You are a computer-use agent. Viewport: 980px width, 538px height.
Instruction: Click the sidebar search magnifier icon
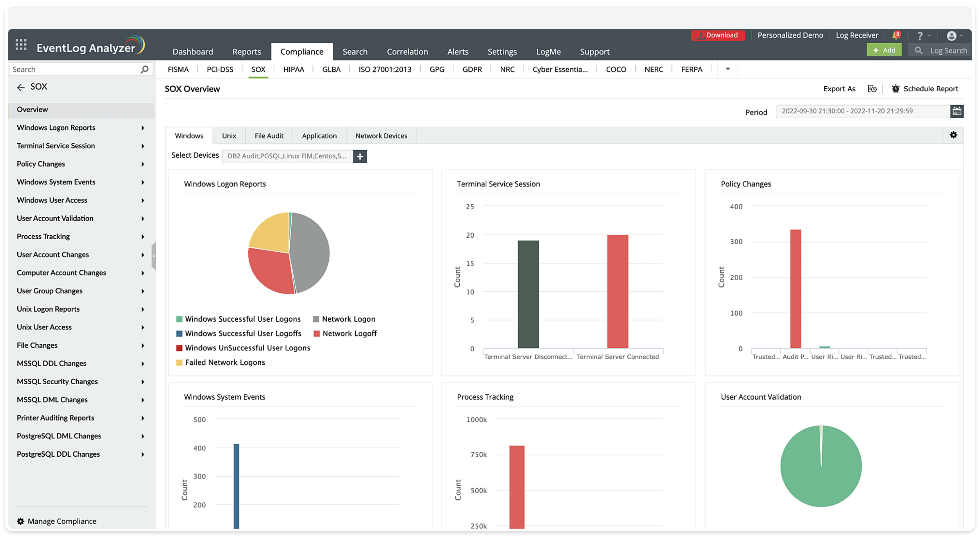tap(144, 69)
